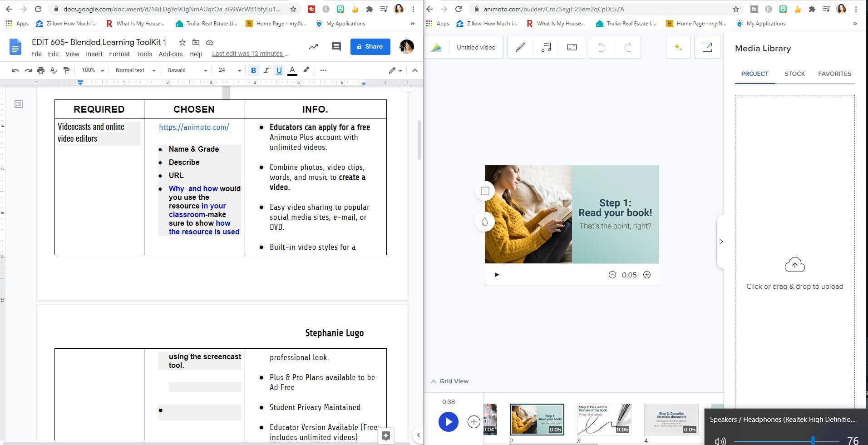Screen dimensions: 868x445
Task: Click the print icon in Docs toolbar
Action: coord(41,70)
